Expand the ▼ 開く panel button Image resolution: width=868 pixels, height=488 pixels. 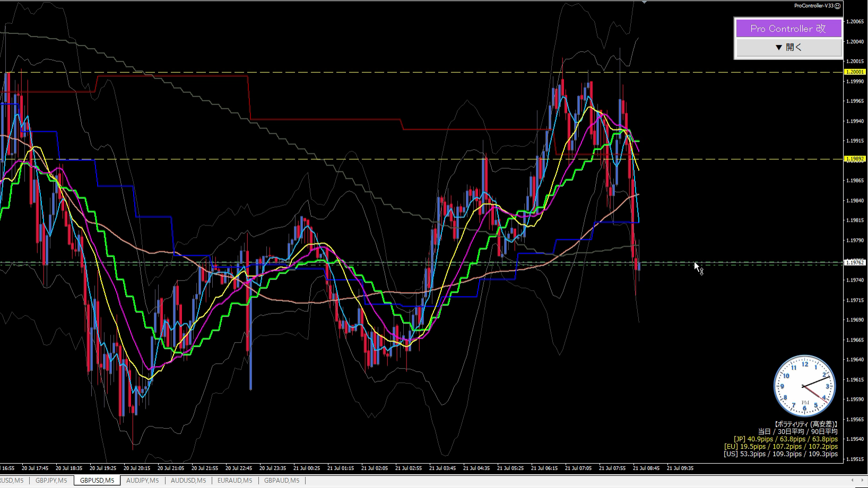788,47
